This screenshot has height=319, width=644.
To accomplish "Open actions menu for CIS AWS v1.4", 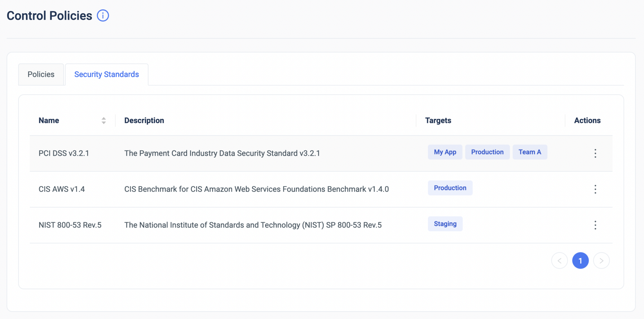I will pos(595,189).
